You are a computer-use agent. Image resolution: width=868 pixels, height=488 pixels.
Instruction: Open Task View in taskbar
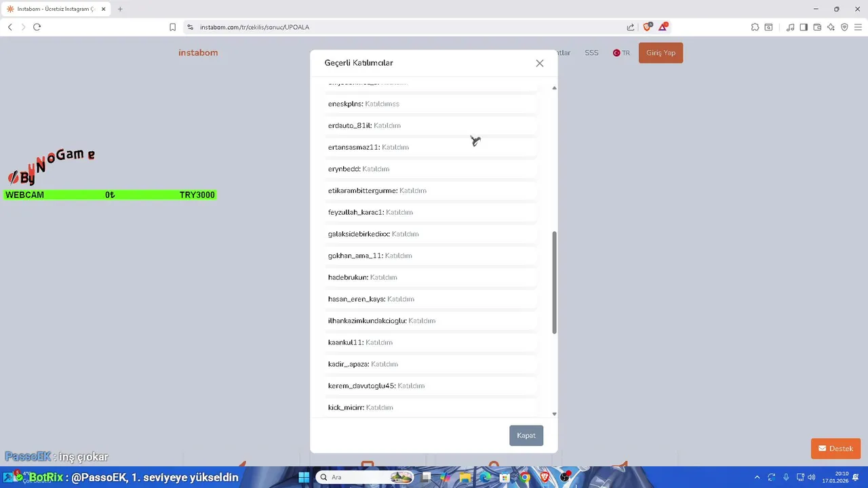coord(427,477)
